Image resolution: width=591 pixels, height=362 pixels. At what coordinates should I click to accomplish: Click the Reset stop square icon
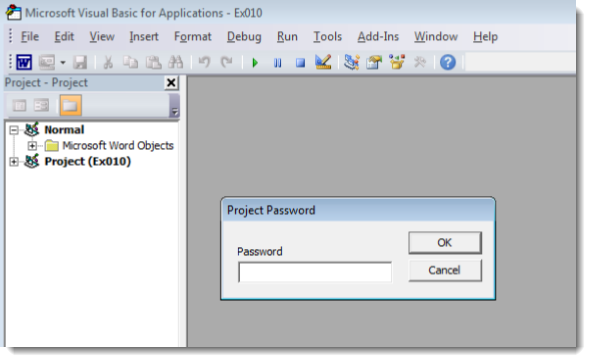[x=300, y=63]
